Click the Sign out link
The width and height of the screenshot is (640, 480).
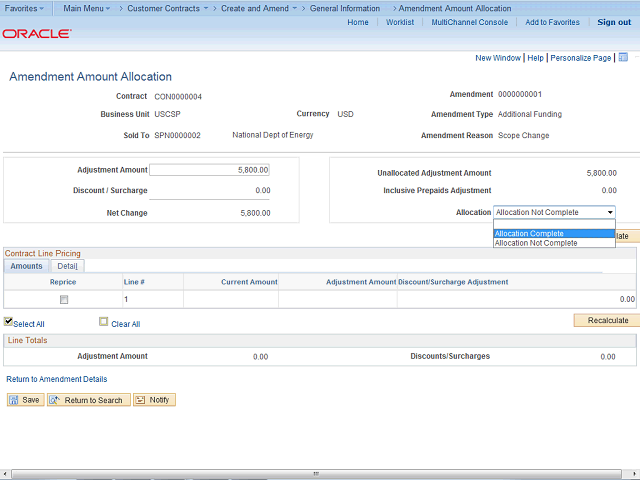point(614,22)
